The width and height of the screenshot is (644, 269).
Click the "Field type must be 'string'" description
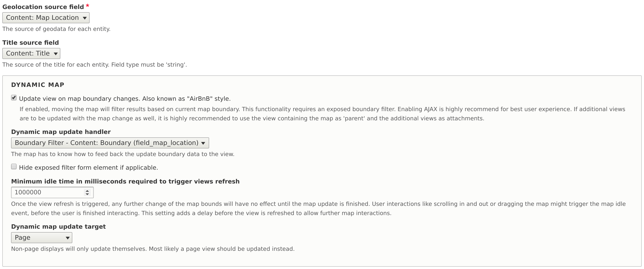[x=149, y=65]
